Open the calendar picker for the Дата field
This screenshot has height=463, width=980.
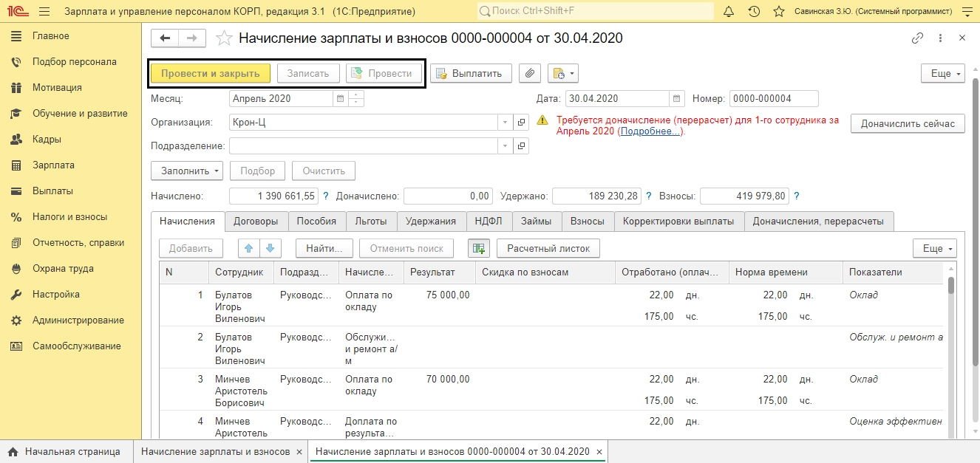click(x=676, y=98)
